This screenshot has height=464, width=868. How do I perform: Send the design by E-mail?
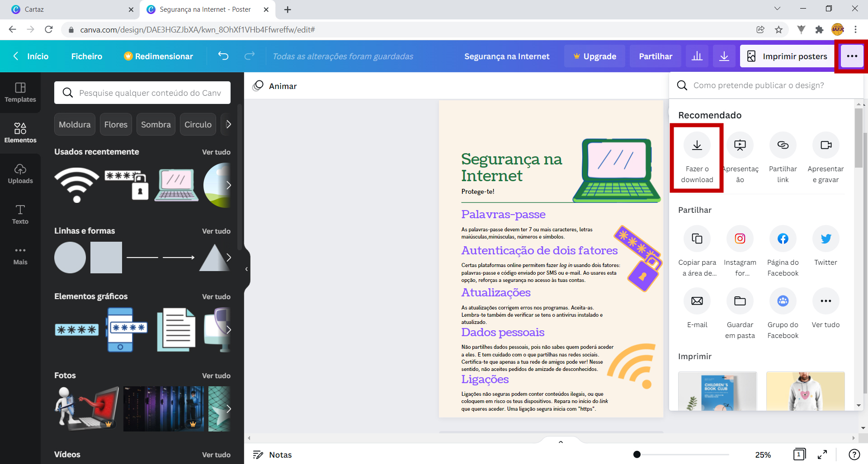point(697,301)
